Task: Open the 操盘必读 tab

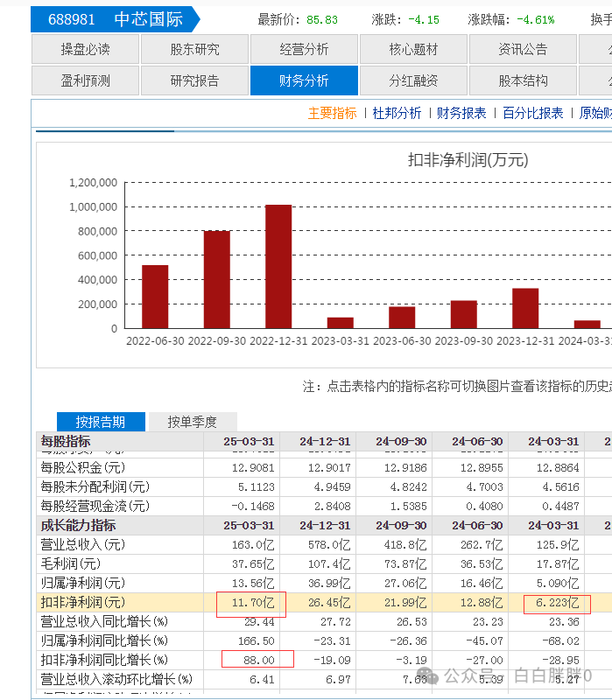Action: click(x=85, y=49)
